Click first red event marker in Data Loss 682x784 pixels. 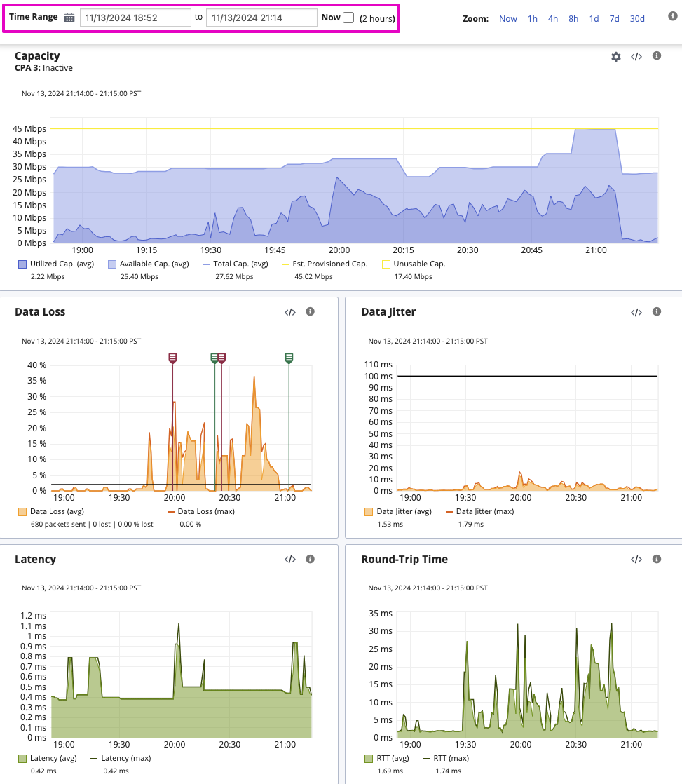172,358
